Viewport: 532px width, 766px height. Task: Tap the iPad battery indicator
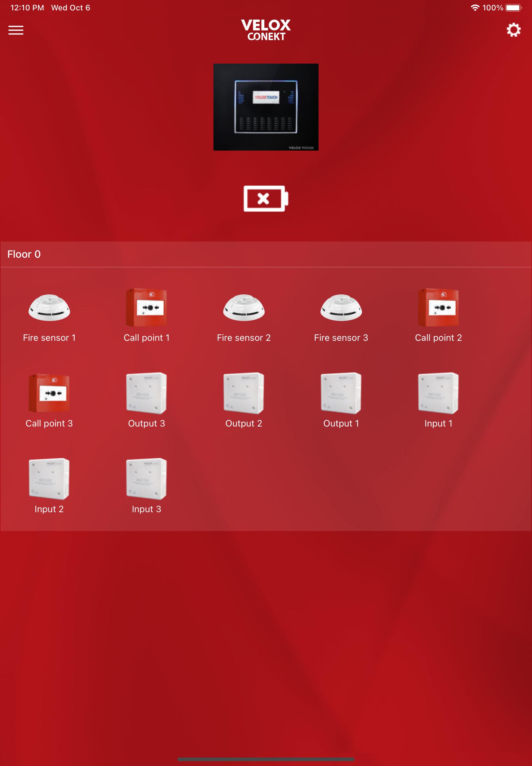514,8
